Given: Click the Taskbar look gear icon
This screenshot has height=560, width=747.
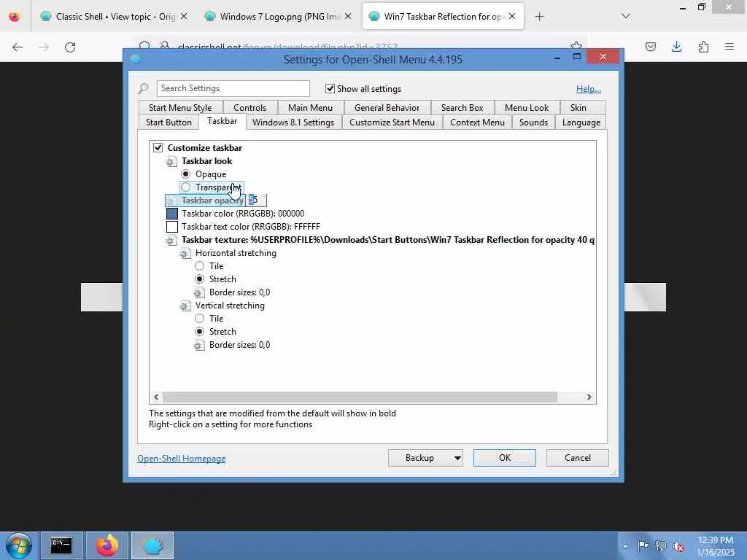Looking at the screenshot, I should tap(171, 162).
